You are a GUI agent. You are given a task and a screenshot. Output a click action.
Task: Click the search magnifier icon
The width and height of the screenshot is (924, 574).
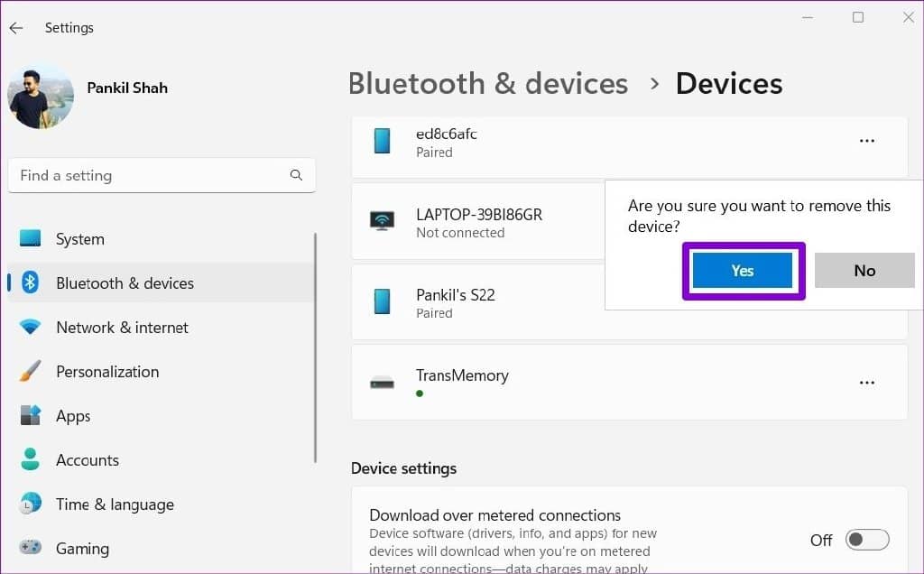(296, 175)
